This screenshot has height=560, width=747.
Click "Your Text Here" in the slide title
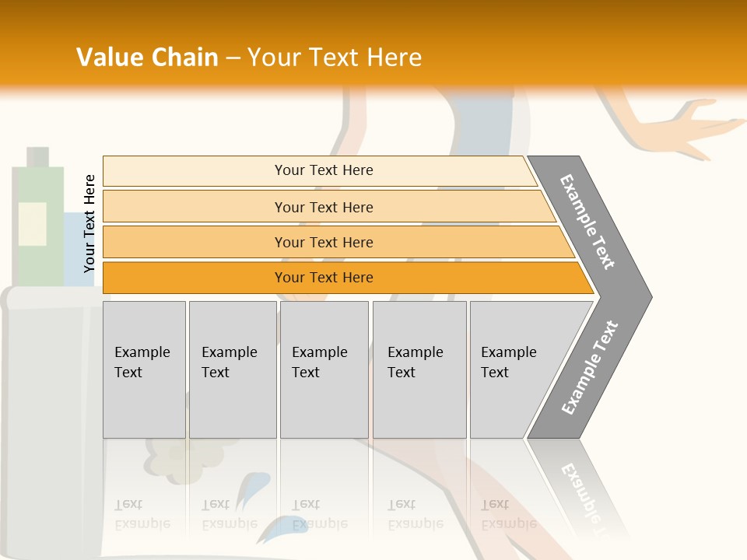(x=335, y=58)
